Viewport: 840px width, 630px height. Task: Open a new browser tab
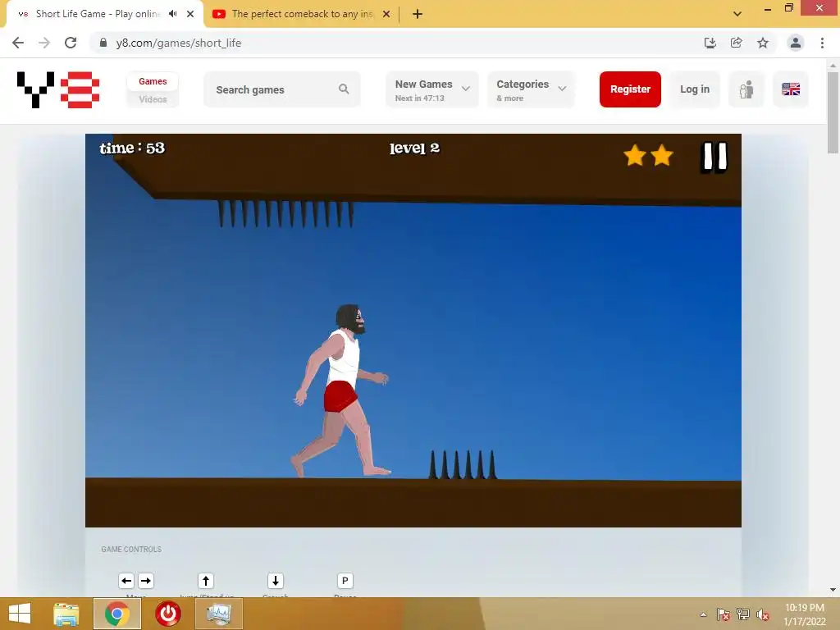(418, 14)
